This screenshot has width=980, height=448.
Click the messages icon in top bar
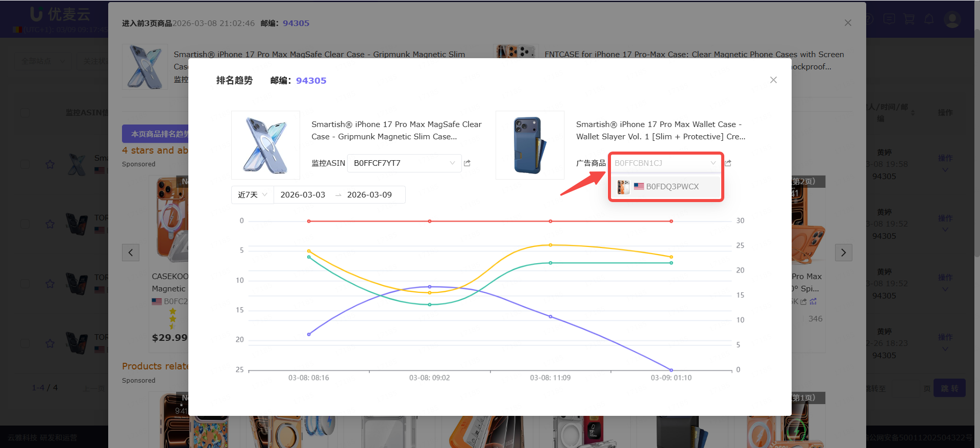click(x=890, y=19)
